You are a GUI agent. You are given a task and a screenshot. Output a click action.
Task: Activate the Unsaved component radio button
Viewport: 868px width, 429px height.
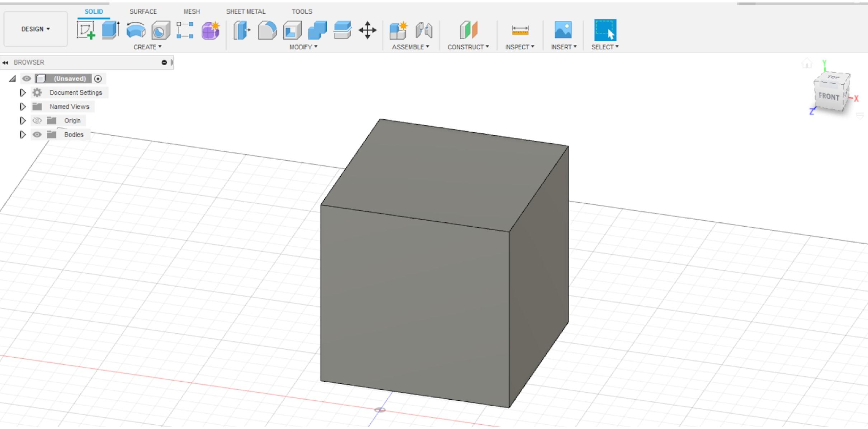coord(98,79)
